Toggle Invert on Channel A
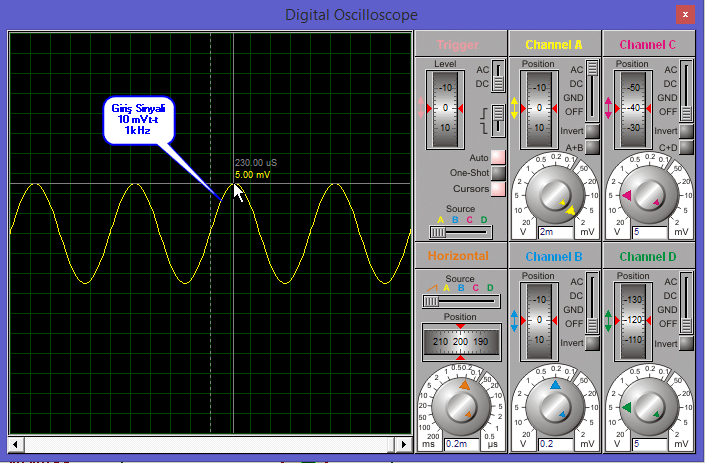This screenshot has height=463, width=705. click(592, 131)
